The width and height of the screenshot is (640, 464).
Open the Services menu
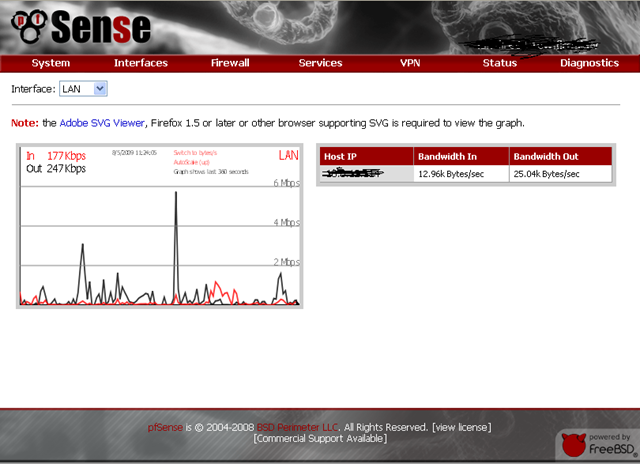point(320,63)
